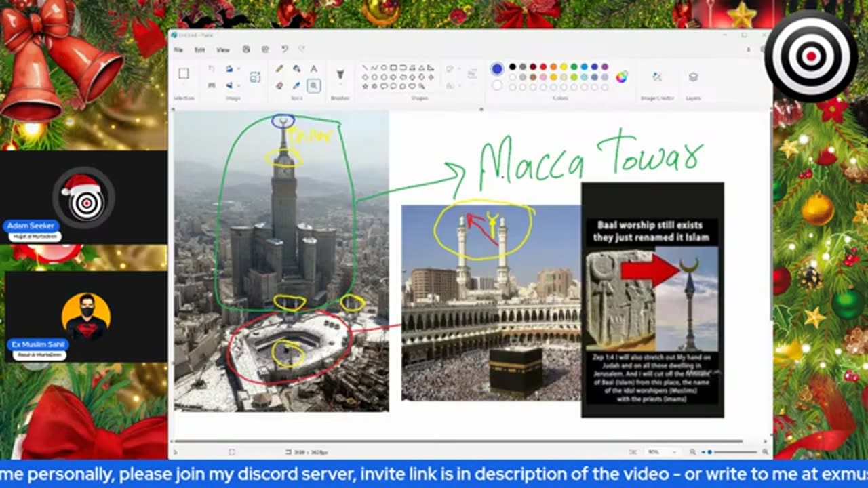Click the Resize and skew icon
Image resolution: width=868 pixels, height=488 pixels.
(212, 85)
